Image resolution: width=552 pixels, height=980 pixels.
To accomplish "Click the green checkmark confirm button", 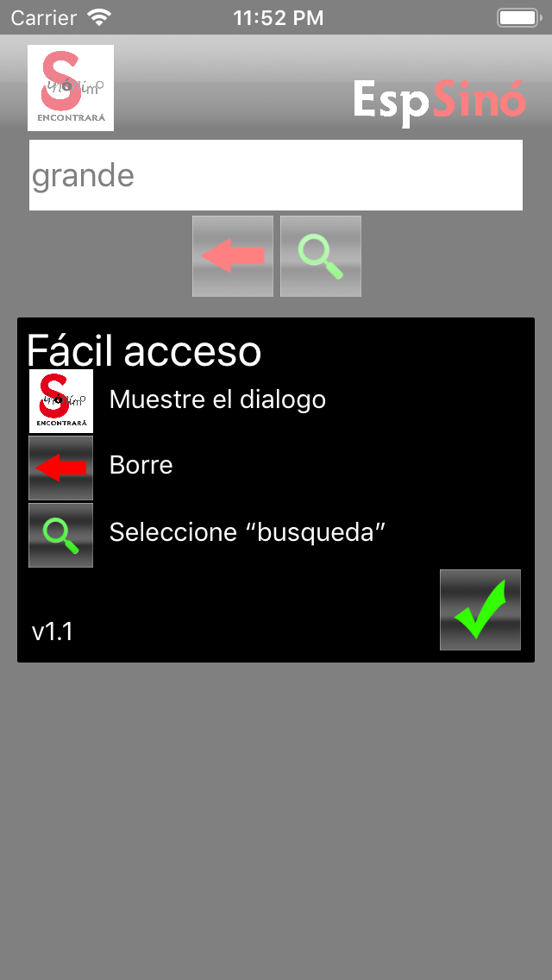I will (480, 609).
